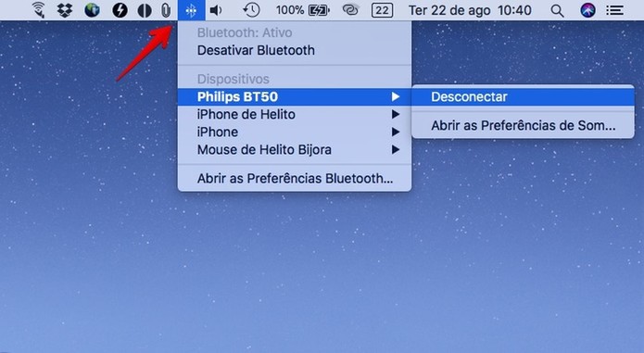Click the lightning bolt menu bar icon
644x353 pixels.
point(120,10)
